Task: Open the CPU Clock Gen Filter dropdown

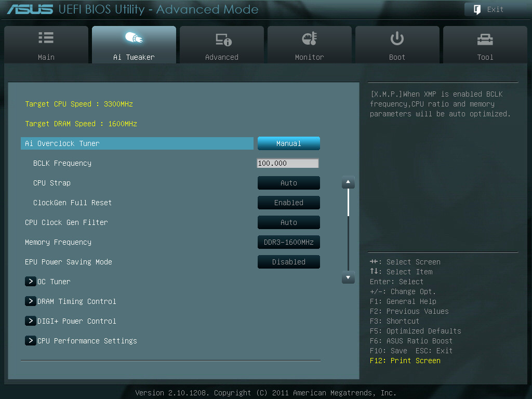Action: point(289,222)
